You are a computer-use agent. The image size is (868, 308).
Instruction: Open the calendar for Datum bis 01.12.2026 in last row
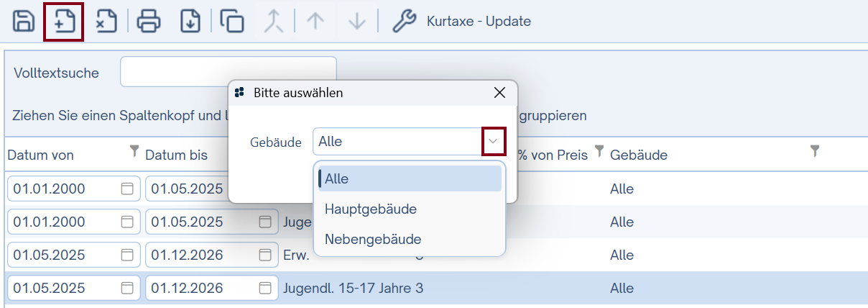point(265,289)
